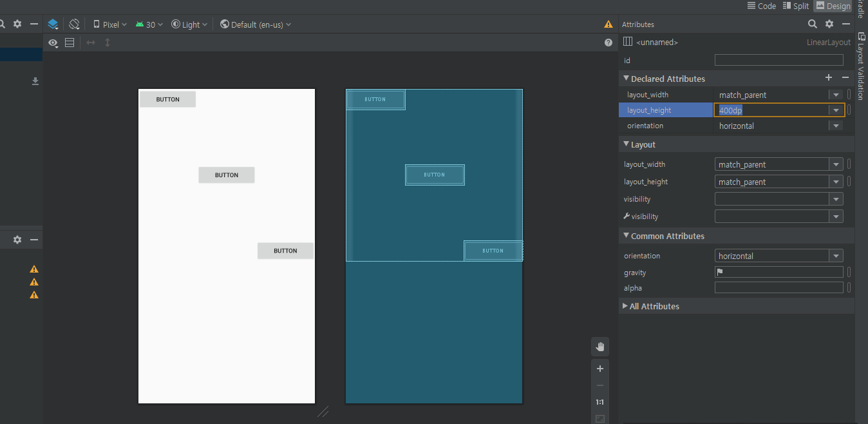868x424 pixels.
Task: Click the vertical arrows toolbar icon
Action: tap(108, 43)
